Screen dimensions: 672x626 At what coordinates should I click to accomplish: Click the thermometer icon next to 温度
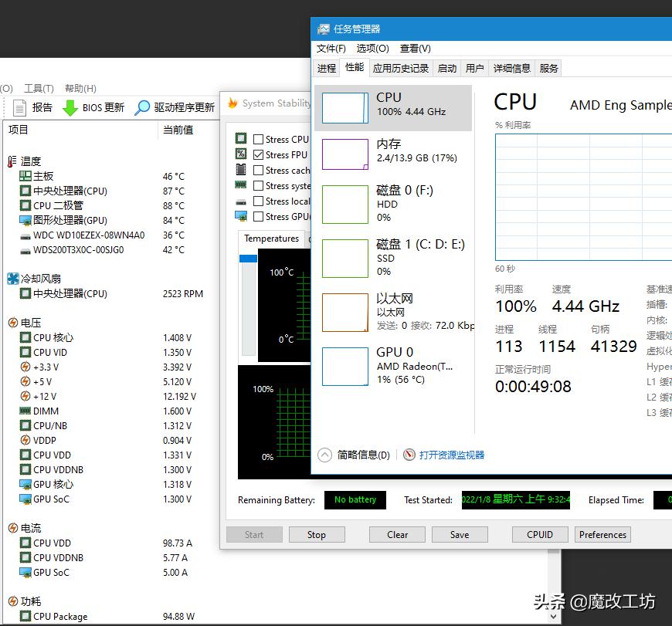tap(11, 161)
